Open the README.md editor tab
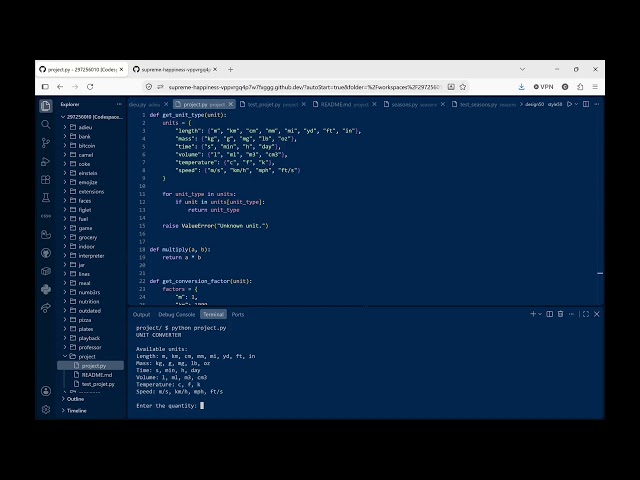 344,104
